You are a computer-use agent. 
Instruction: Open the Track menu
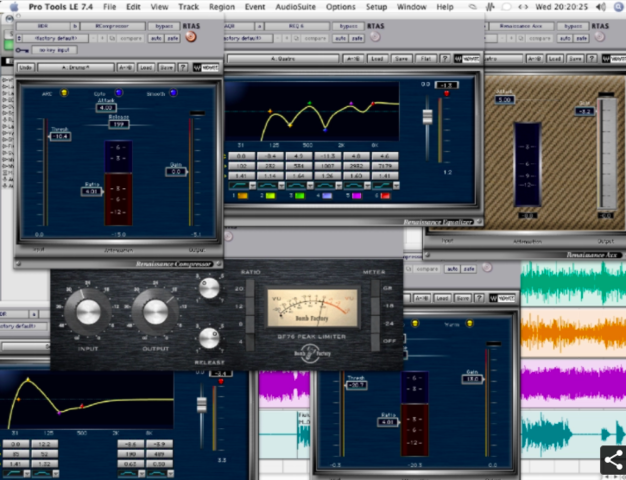point(188,7)
